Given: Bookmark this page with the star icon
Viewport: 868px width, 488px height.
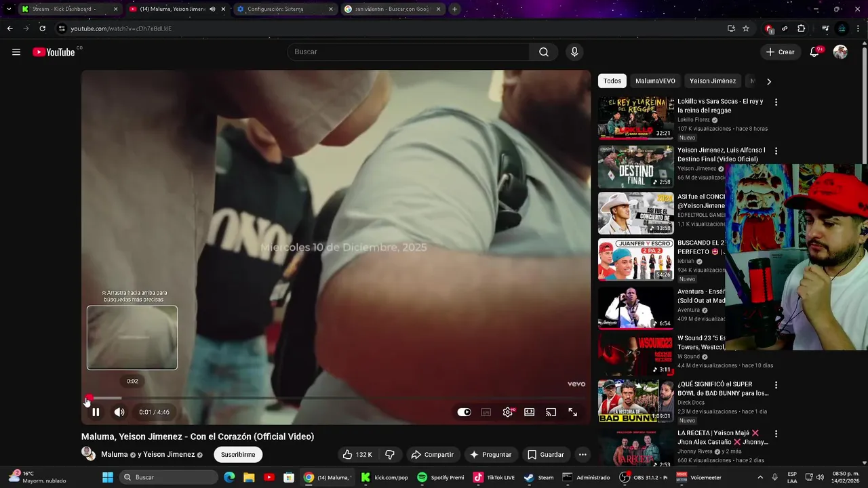Looking at the screenshot, I should click(x=746, y=28).
